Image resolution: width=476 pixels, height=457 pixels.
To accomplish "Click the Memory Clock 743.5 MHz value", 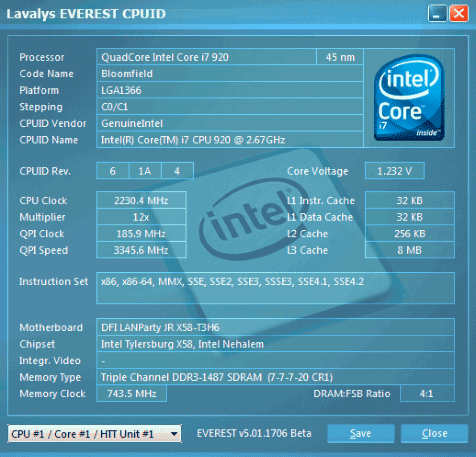I will click(x=132, y=394).
